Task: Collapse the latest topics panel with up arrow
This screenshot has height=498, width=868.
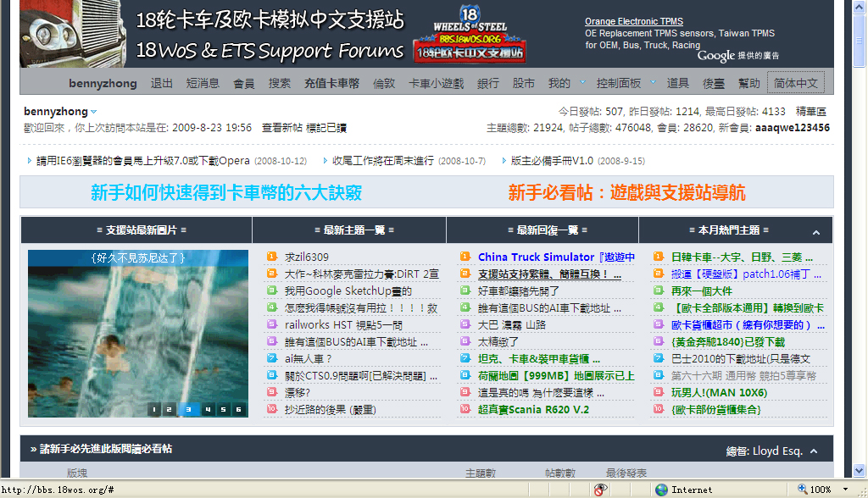Action: click(x=816, y=232)
